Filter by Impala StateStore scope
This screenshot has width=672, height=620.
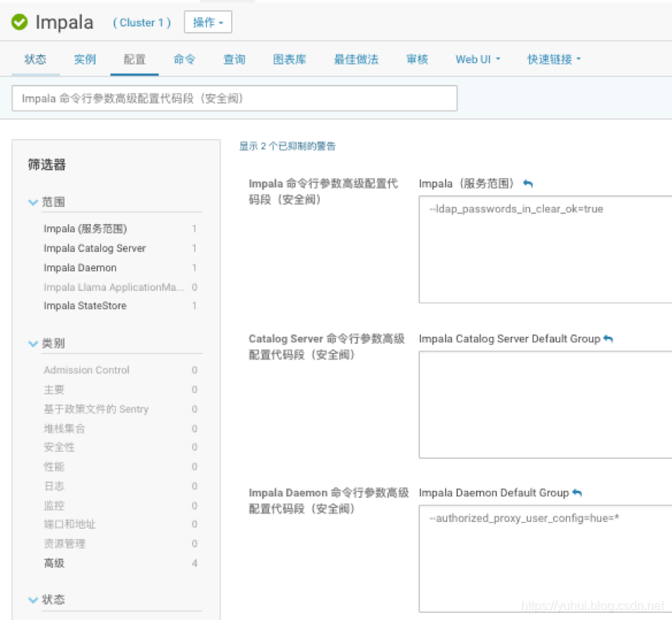[85, 306]
